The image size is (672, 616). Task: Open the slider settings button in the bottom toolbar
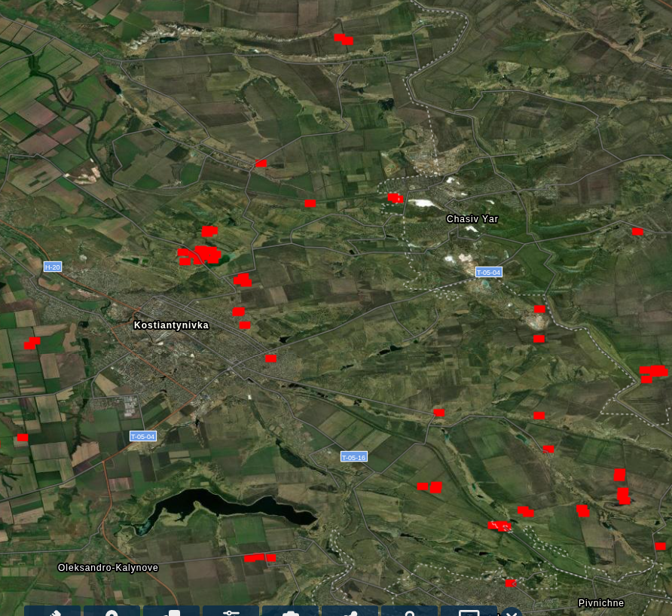pyautogui.click(x=231, y=612)
